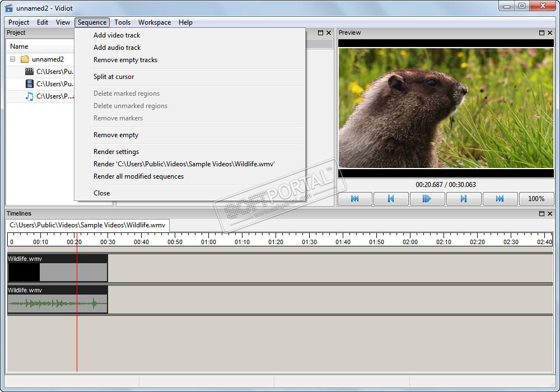Select the film strip file icon

tap(30, 84)
